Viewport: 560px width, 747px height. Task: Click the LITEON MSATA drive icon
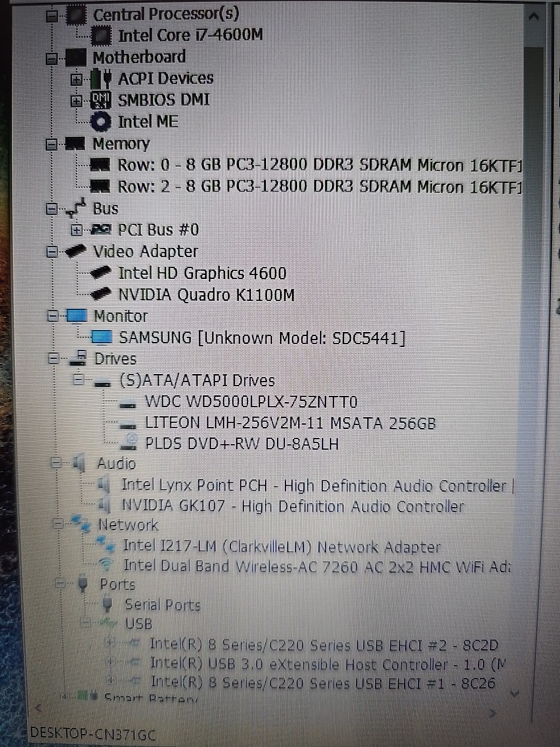128,425
